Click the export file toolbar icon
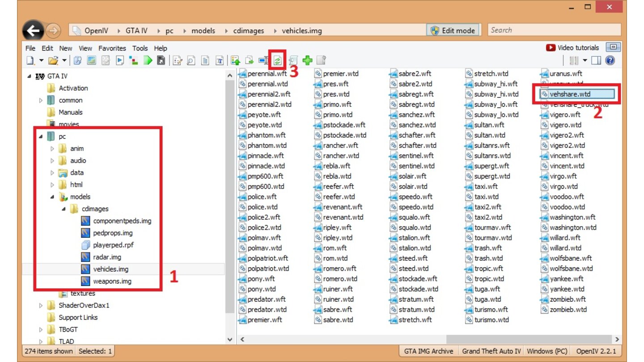Viewport: 644px width, 362px height. coord(250,60)
